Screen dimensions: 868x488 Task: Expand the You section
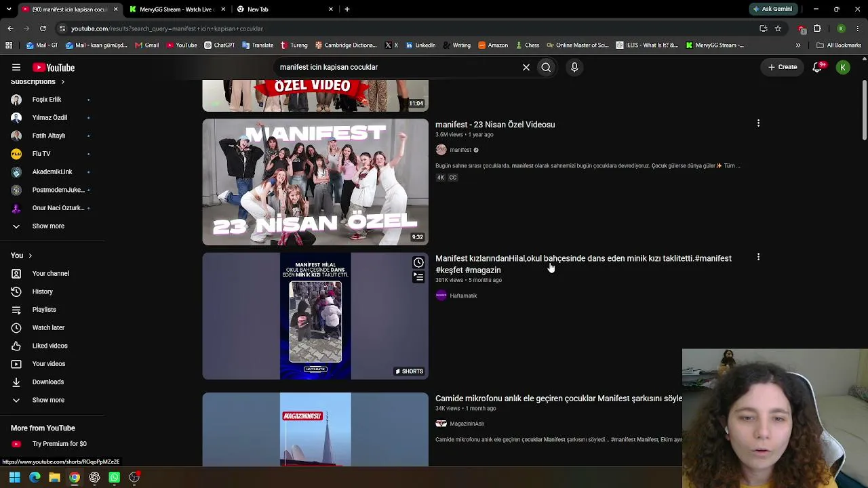[x=22, y=256]
